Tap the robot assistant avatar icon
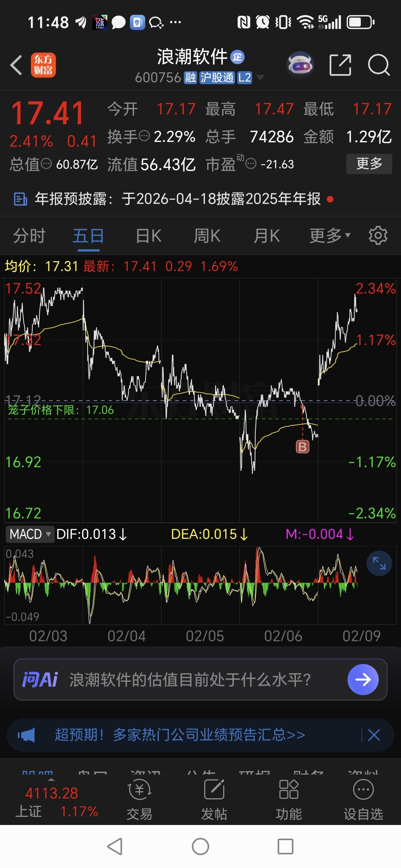The image size is (401, 868). (x=300, y=65)
